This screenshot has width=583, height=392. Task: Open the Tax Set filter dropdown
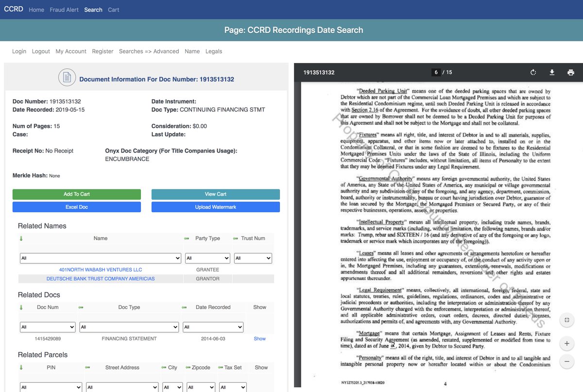232,387
